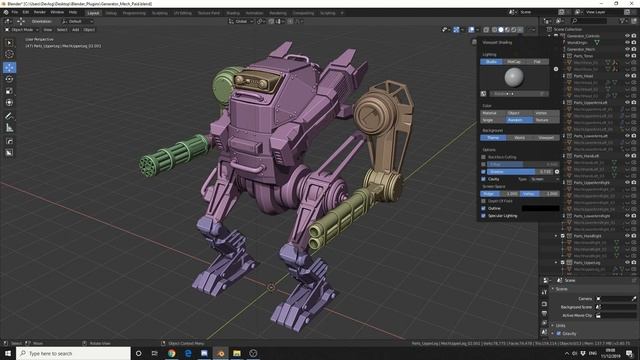
Task: Expand the Units panel
Action: tap(553, 325)
